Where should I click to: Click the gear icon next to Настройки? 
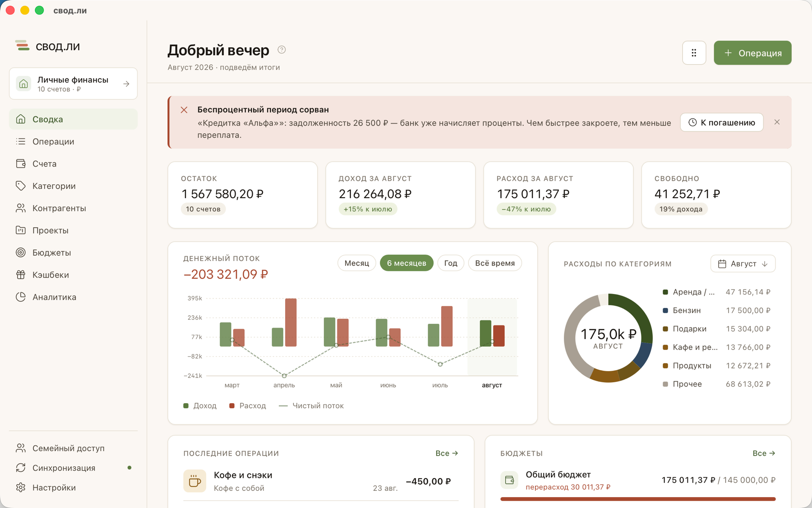(x=21, y=488)
